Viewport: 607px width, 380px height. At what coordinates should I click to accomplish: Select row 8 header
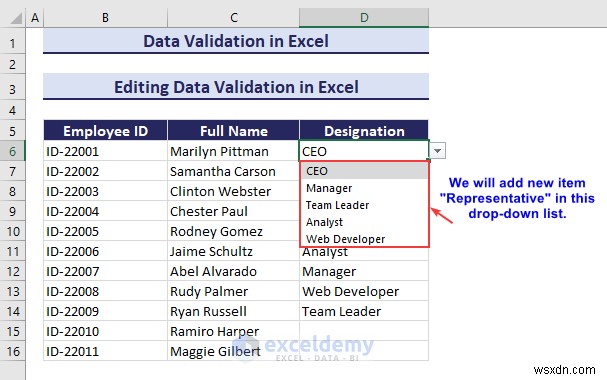click(12, 191)
